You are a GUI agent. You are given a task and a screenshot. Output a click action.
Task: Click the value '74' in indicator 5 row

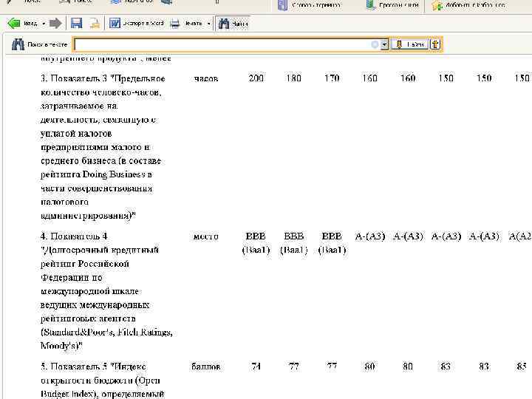pos(256,366)
